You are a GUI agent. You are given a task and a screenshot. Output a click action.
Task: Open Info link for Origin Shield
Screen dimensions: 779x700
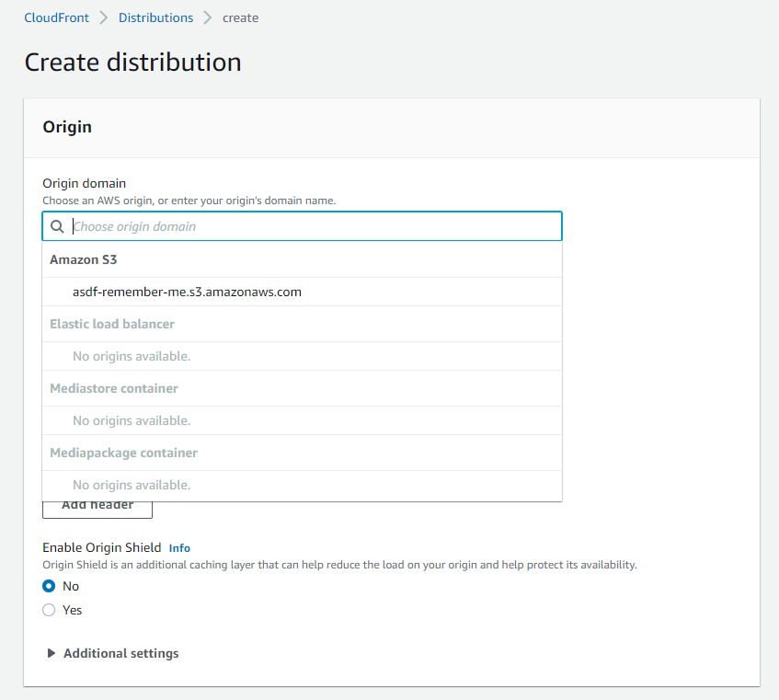[x=179, y=548]
